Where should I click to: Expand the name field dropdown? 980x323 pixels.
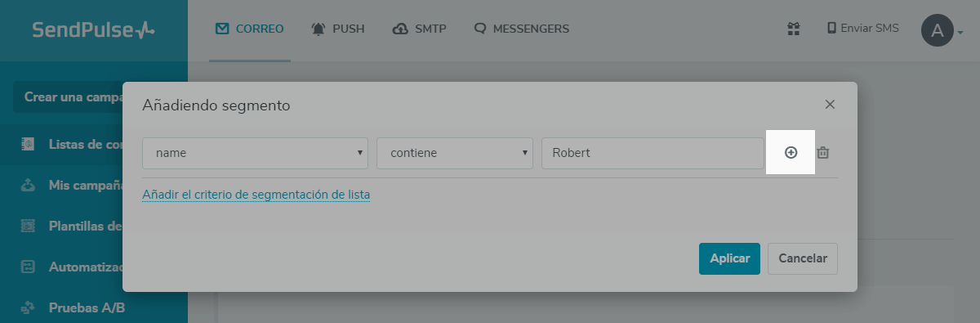tap(255, 153)
